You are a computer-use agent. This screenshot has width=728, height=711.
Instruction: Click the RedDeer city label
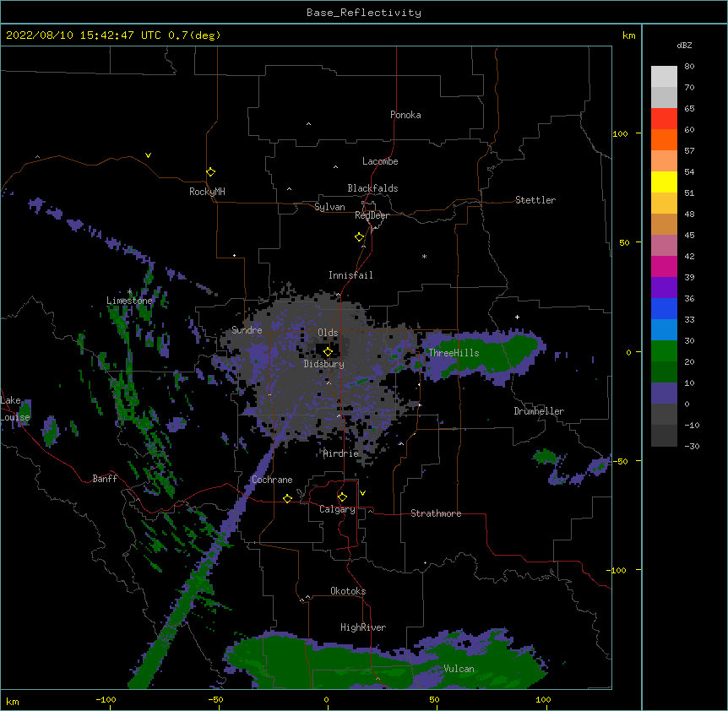[x=372, y=215]
